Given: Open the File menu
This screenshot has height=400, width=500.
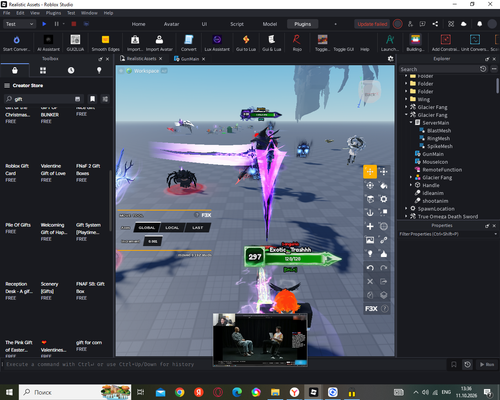Looking at the screenshot, I should click(7, 13).
